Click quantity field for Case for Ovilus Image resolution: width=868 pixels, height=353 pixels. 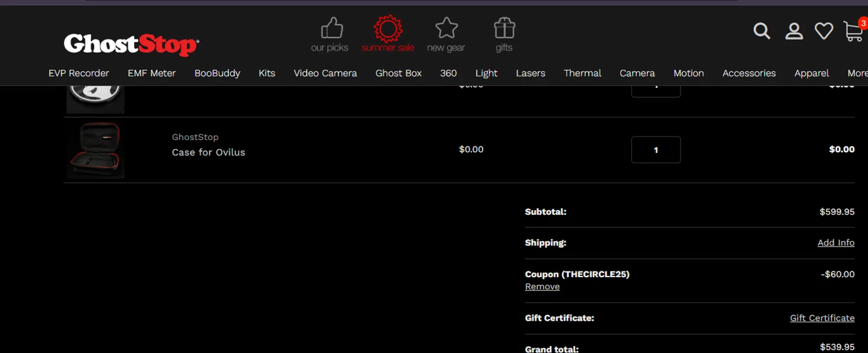656,150
